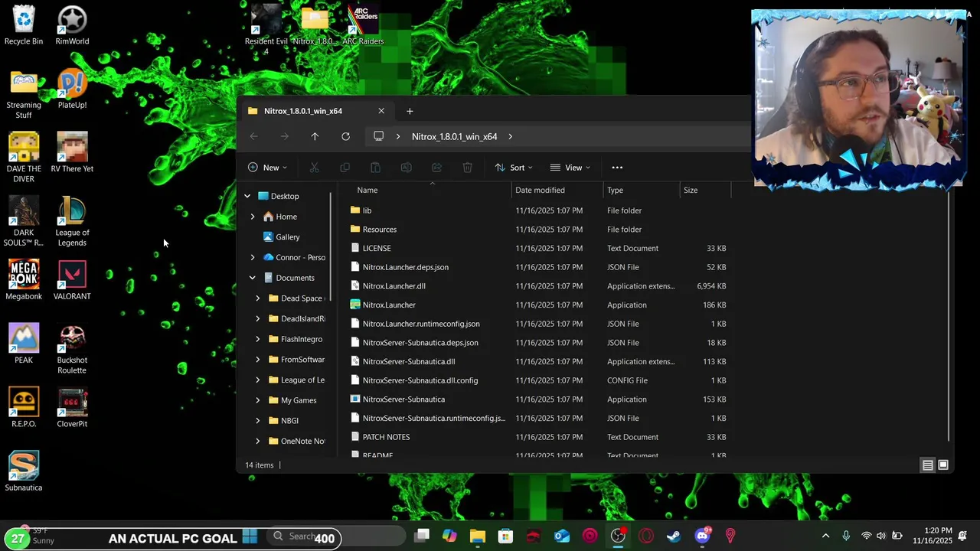Open Steam from the taskbar
The image size is (980, 551).
[674, 536]
